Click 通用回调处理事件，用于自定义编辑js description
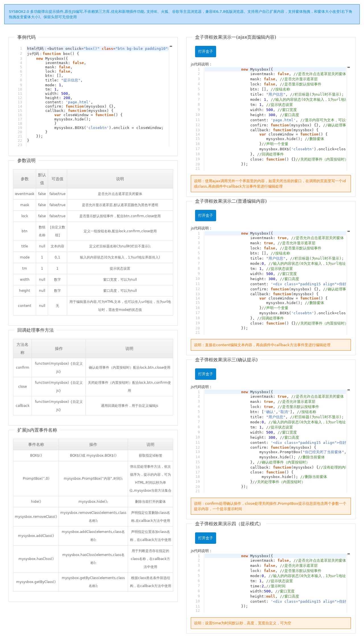Screen dimensions: 364x642 [129, 406]
